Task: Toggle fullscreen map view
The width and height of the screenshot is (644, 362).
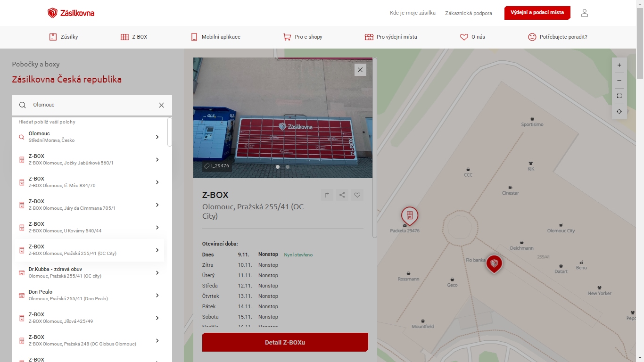Action: click(x=619, y=96)
